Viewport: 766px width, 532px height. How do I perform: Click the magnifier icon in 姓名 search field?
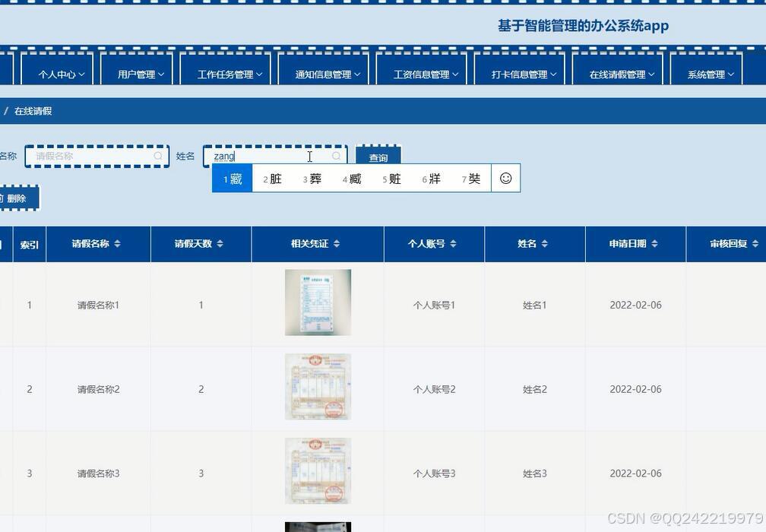pyautogui.click(x=336, y=156)
